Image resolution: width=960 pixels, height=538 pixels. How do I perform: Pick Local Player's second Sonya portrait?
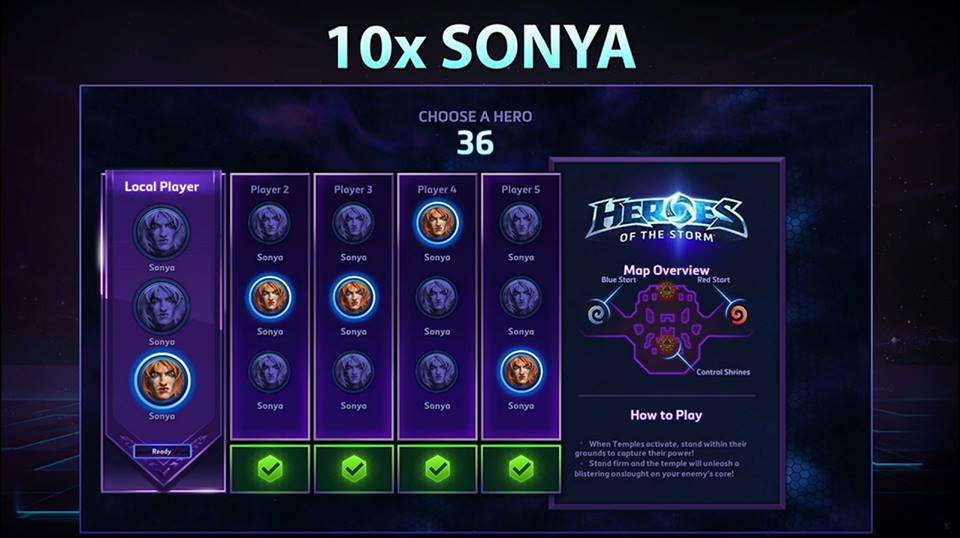162,306
